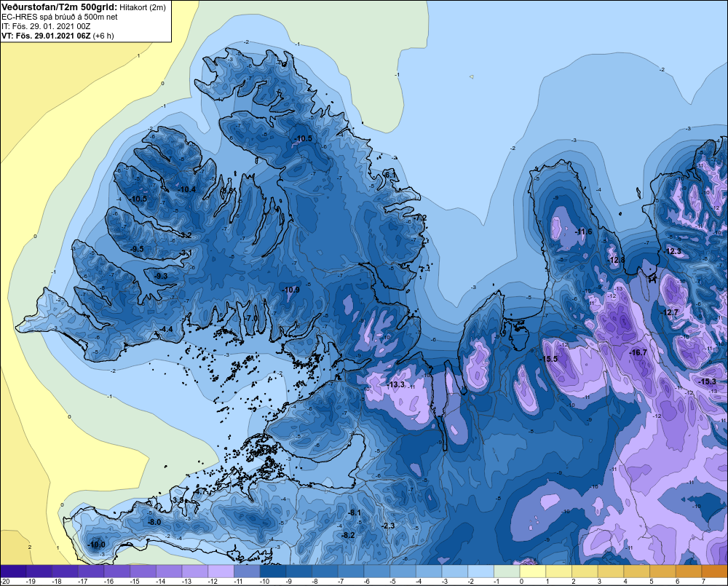Click the -9.3 temperature label

161,276
